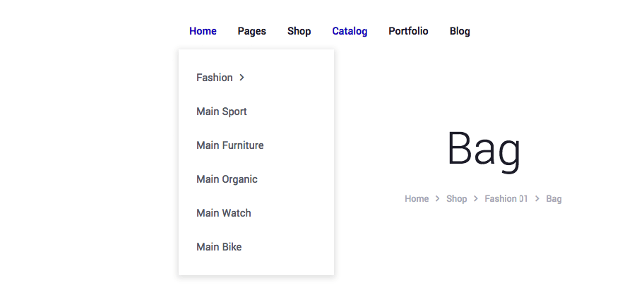This screenshot has width=644, height=302.
Task: Select Main Organic menu entry
Action: point(227,179)
